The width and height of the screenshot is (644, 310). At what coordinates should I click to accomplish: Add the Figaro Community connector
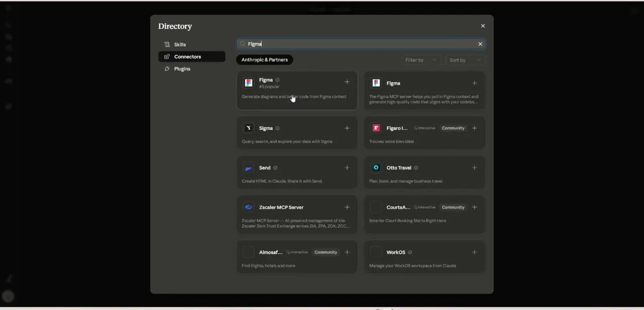click(474, 128)
